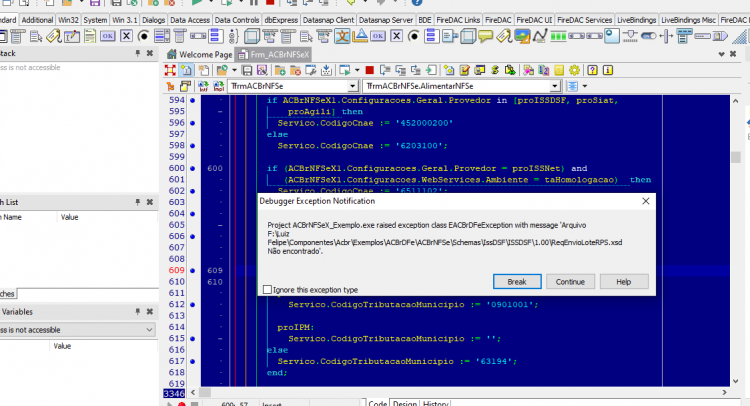Open the Additional component palette tab
750x406 pixels.
37,20
